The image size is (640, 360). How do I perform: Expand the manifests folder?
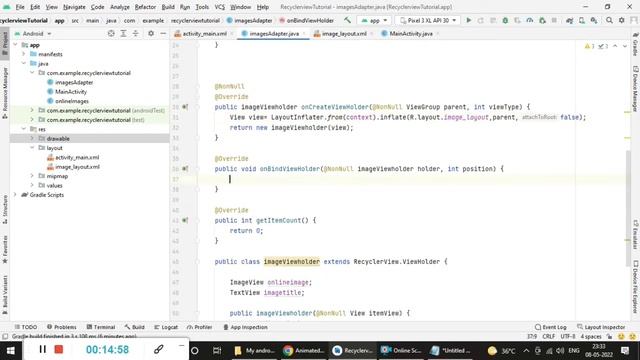24,54
